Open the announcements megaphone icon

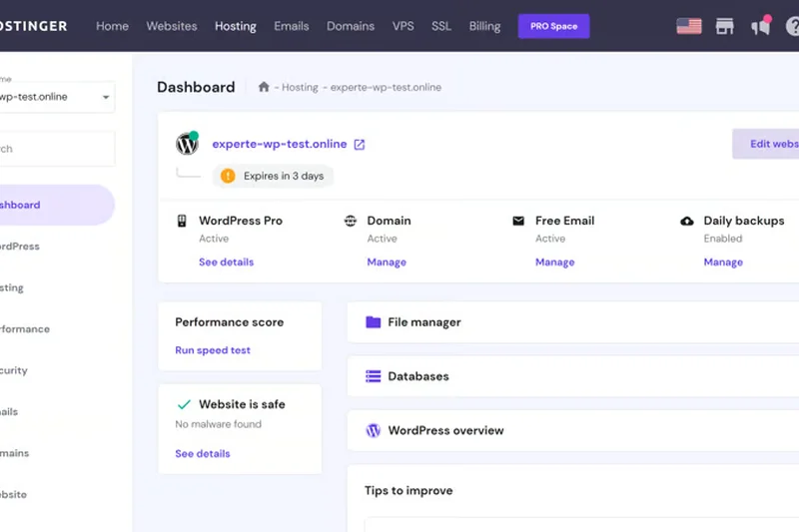pyautogui.click(x=761, y=26)
